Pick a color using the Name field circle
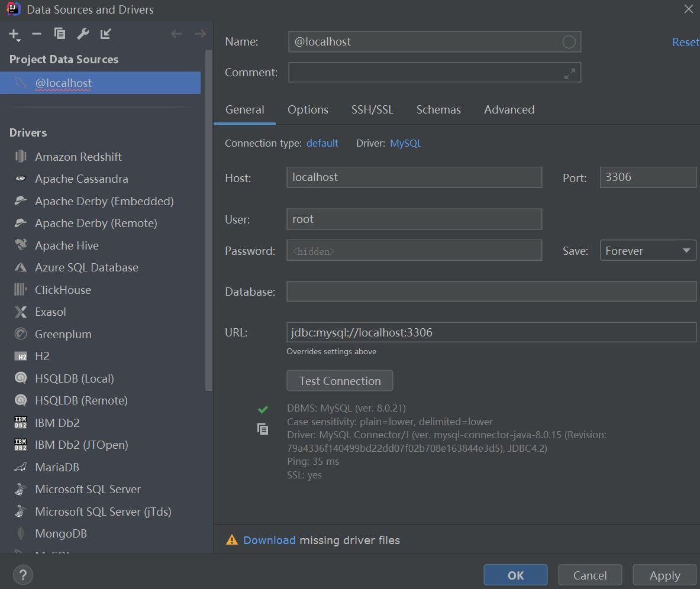Viewport: 700px width, 589px height. click(569, 42)
